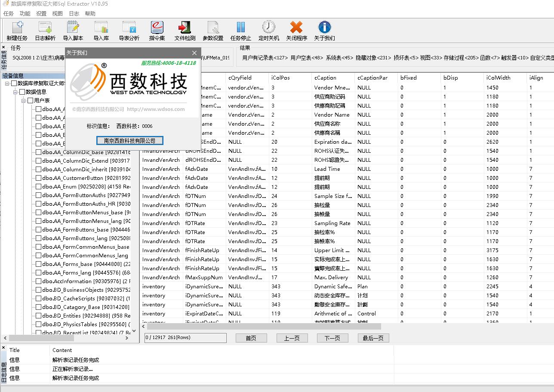This screenshot has height=392, width=554.
Task: Click the bFixed column header
Action: (419, 78)
